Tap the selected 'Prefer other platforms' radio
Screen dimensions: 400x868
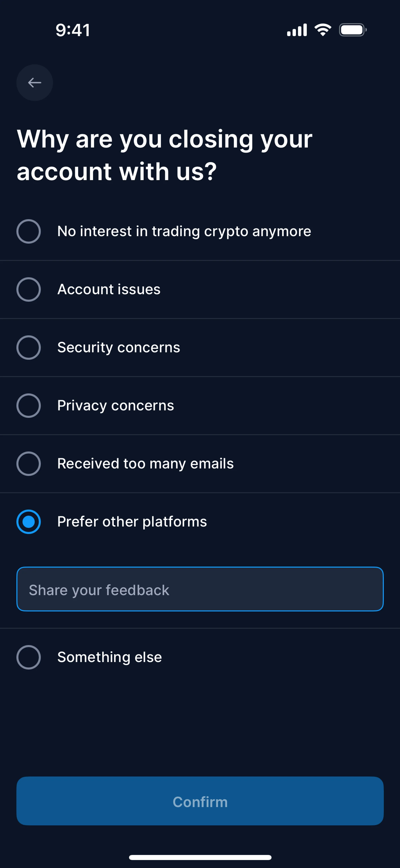click(29, 522)
